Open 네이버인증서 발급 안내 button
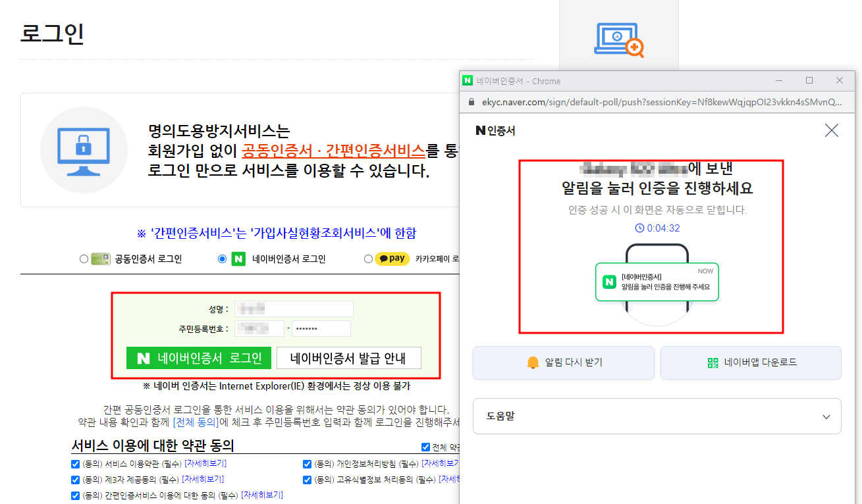 (348, 358)
